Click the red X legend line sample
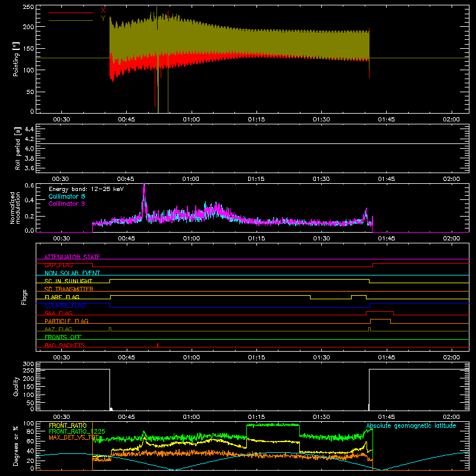This screenshot has width=476, height=476. (71, 12)
